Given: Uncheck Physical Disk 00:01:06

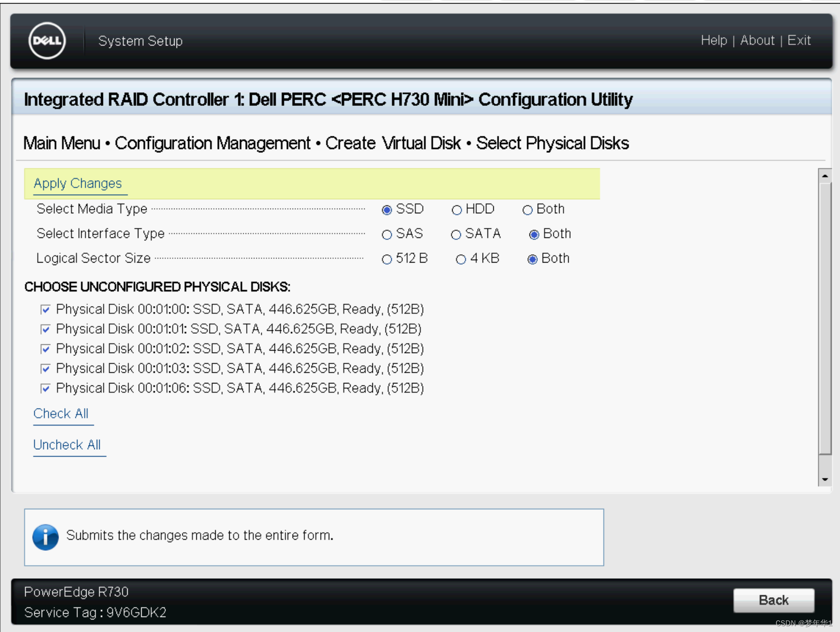Looking at the screenshot, I should click(x=45, y=388).
